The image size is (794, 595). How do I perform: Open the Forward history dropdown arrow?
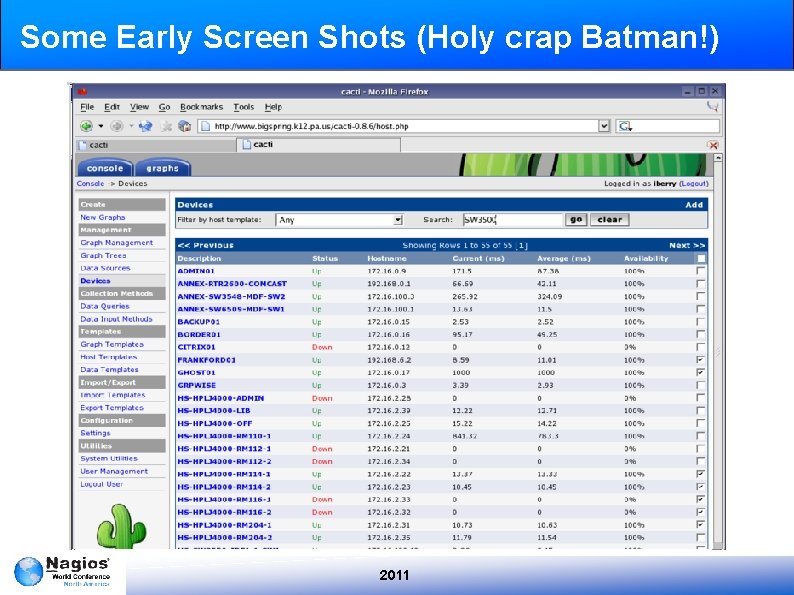click(131, 126)
